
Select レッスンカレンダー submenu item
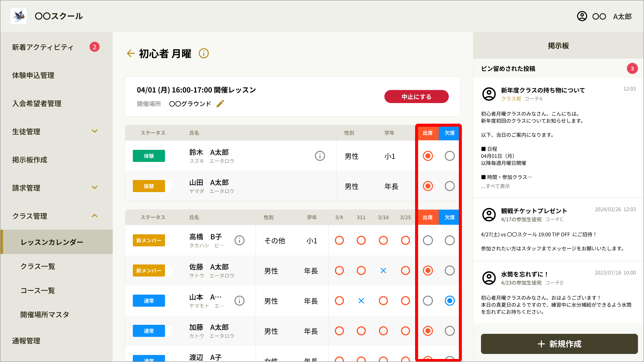(x=57, y=242)
